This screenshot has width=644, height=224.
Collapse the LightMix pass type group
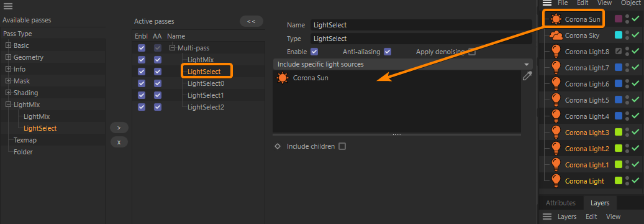coord(8,105)
